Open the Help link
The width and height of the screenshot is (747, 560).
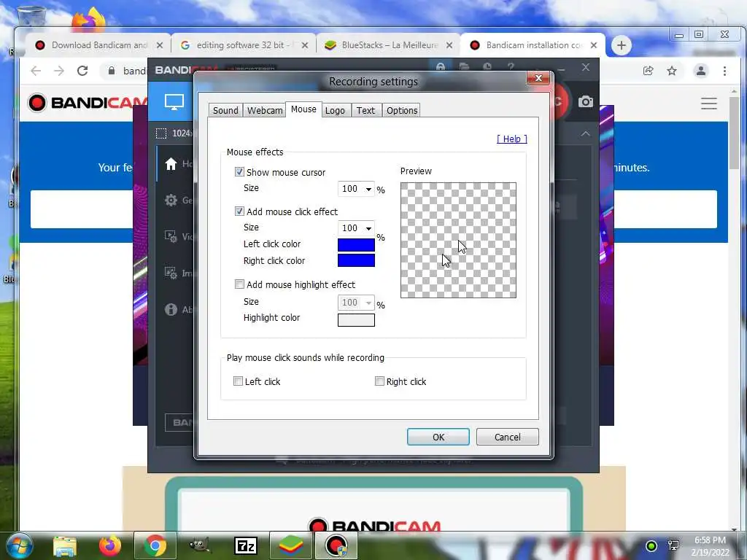click(511, 139)
